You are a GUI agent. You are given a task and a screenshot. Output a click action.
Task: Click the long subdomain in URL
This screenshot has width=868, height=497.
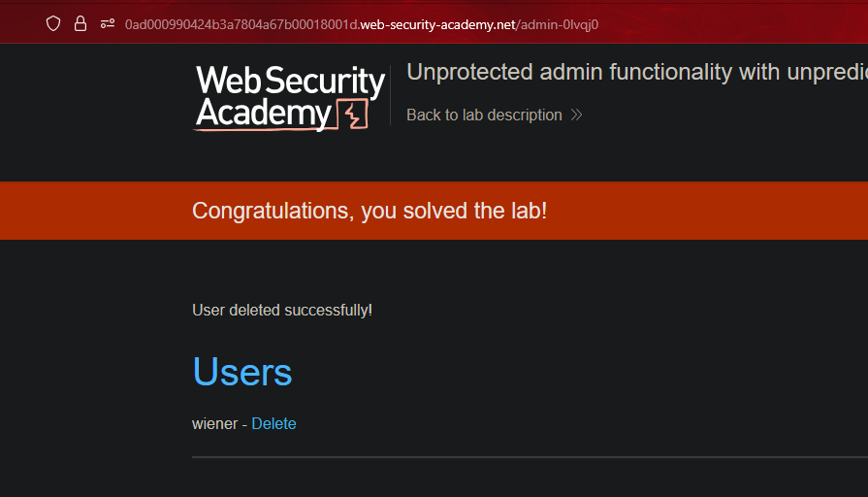pyautogui.click(x=241, y=23)
